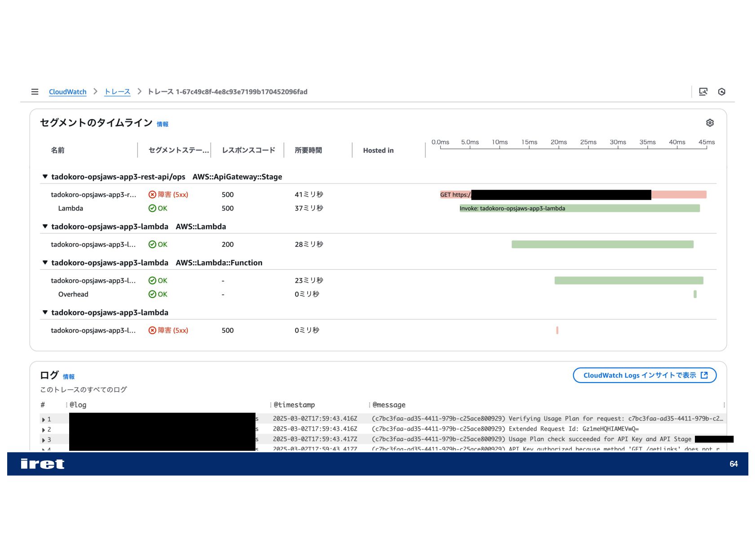756x535 pixels.
Task: Click 所要時間 column header
Action: 308,150
